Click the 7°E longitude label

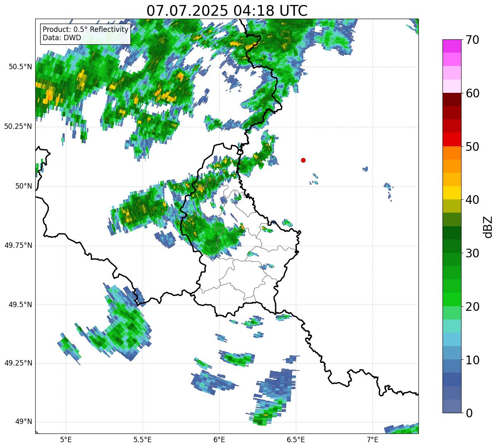tap(372, 439)
